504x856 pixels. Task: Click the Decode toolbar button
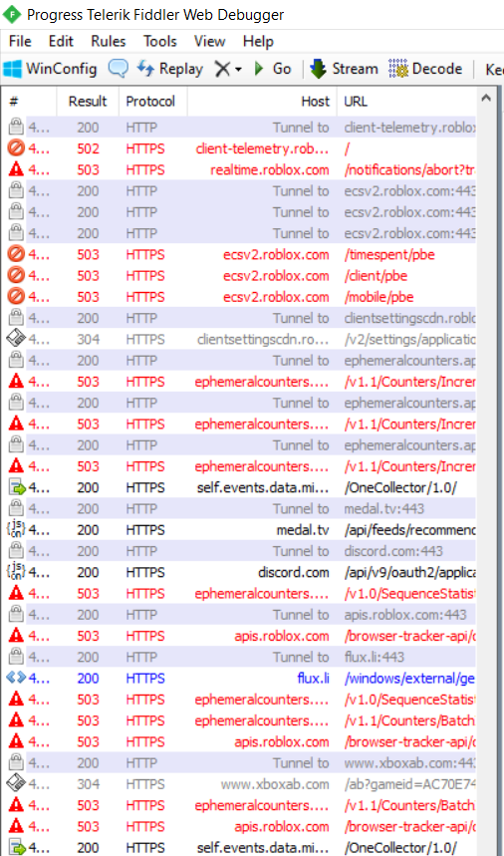(425, 69)
